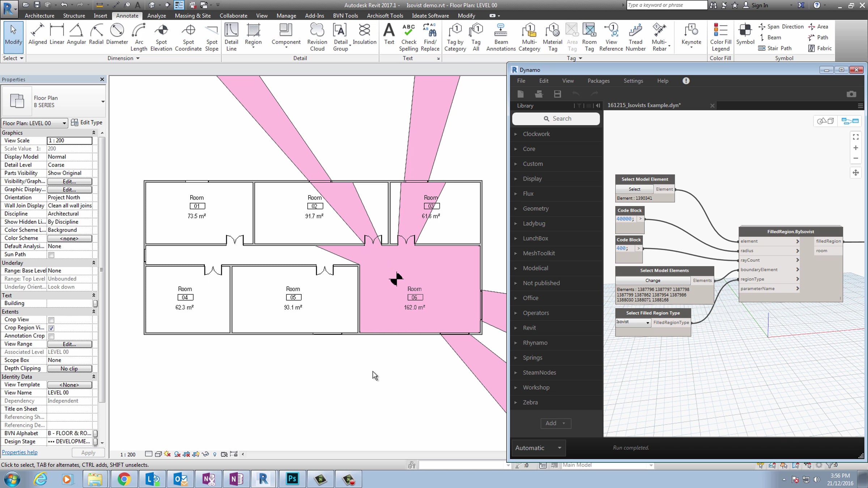
Task: Click Dynamo's Save file icon
Action: click(x=557, y=94)
